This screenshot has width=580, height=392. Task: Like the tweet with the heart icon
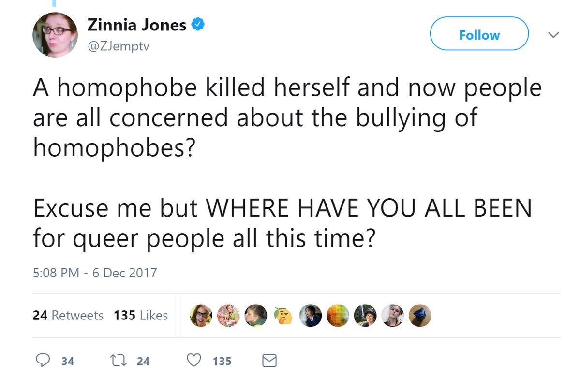[194, 361]
